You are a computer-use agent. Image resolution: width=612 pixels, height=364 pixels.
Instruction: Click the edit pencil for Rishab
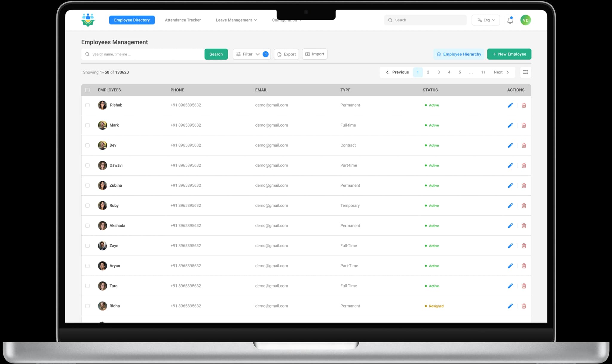[x=510, y=105]
